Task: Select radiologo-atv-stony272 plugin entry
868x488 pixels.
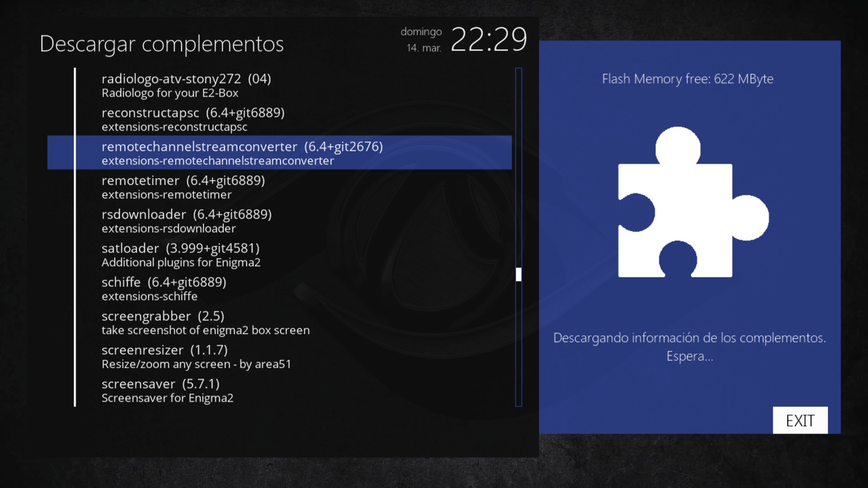Action: (x=186, y=85)
